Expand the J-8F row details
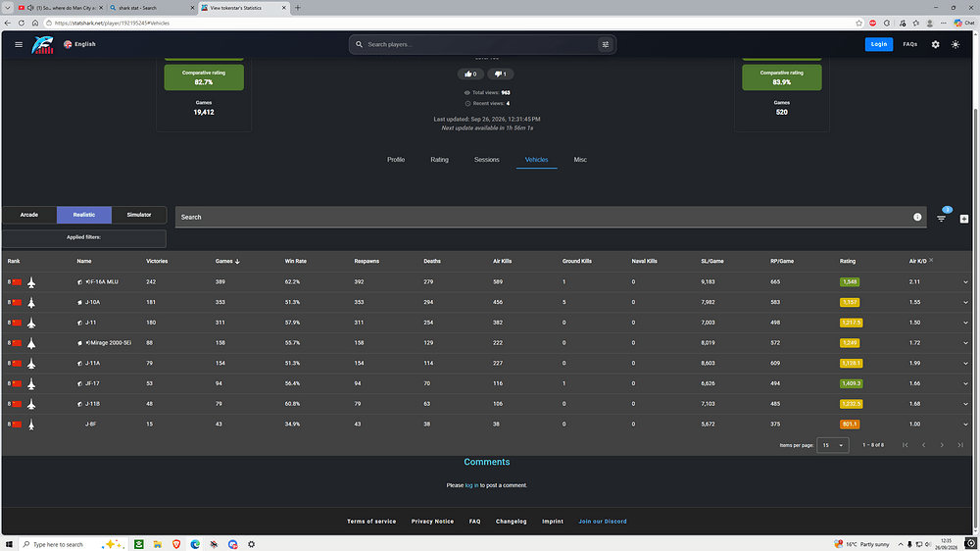Viewport: 980px width, 551px height. (965, 425)
